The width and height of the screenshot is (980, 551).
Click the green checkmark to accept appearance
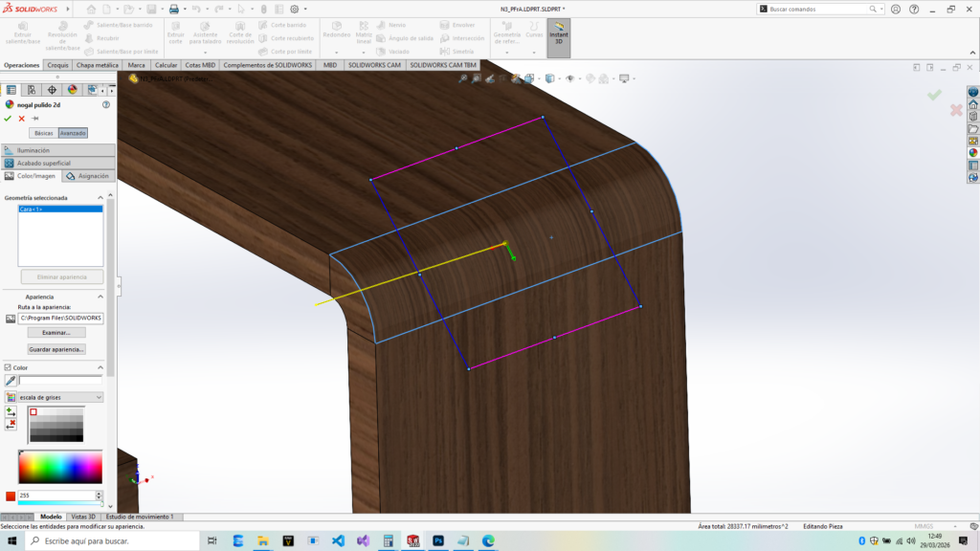pos(8,119)
